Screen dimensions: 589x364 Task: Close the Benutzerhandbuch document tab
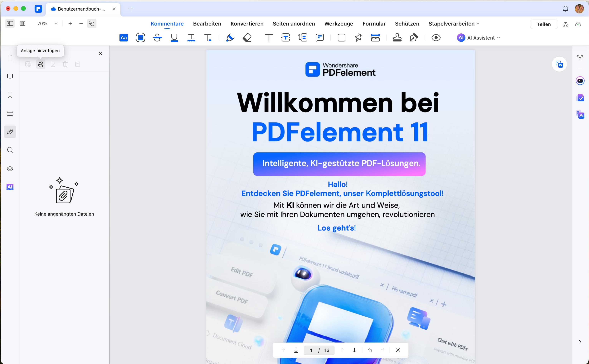tap(114, 9)
